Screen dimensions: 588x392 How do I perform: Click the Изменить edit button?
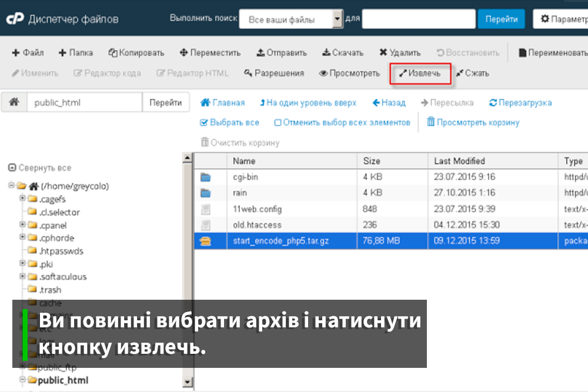(35, 73)
